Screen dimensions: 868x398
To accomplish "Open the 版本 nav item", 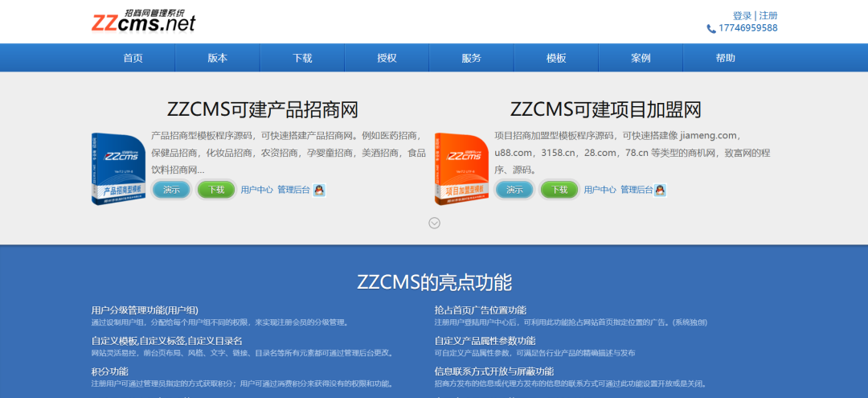I will click(x=218, y=58).
